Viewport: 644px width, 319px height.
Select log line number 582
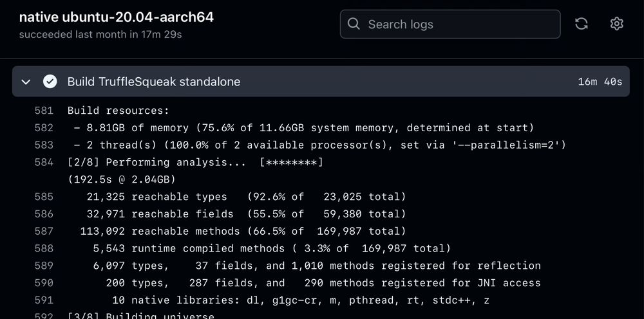[x=44, y=128]
